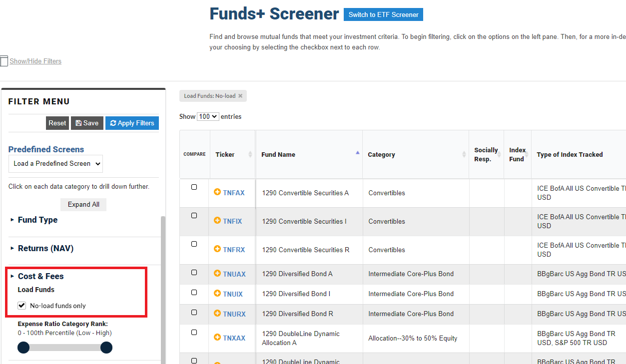Click the COMPARE column header
This screenshot has width=626, height=364.
click(194, 154)
